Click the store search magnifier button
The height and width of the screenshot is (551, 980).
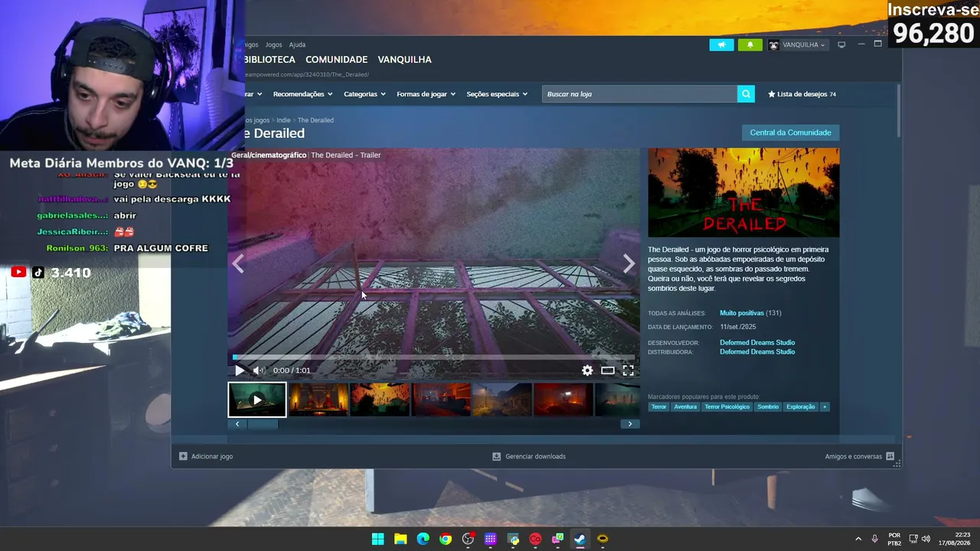746,94
